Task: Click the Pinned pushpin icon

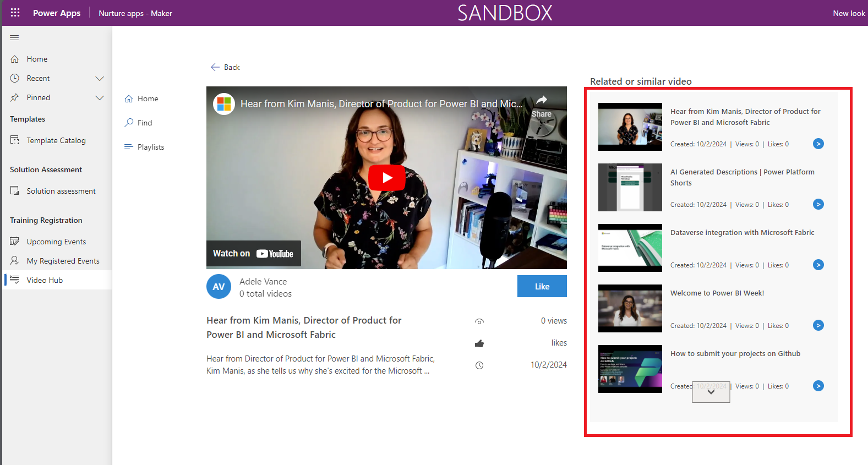Action: click(15, 97)
